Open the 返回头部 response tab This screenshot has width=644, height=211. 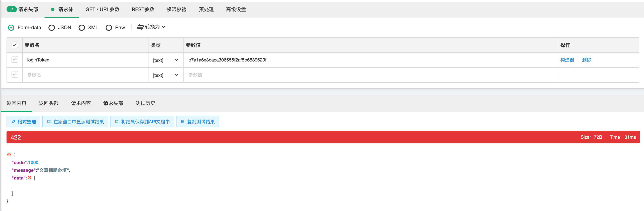point(49,103)
